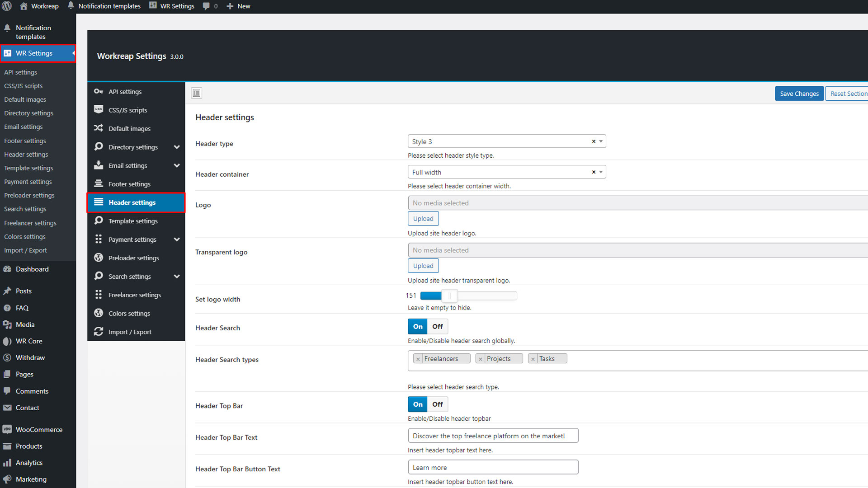Click the Save Changes button

tap(799, 94)
